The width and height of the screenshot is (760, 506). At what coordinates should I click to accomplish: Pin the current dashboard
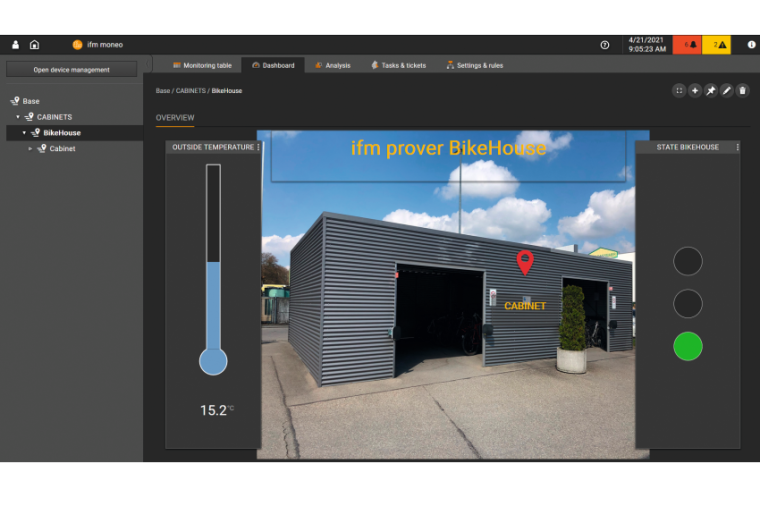pos(711,90)
